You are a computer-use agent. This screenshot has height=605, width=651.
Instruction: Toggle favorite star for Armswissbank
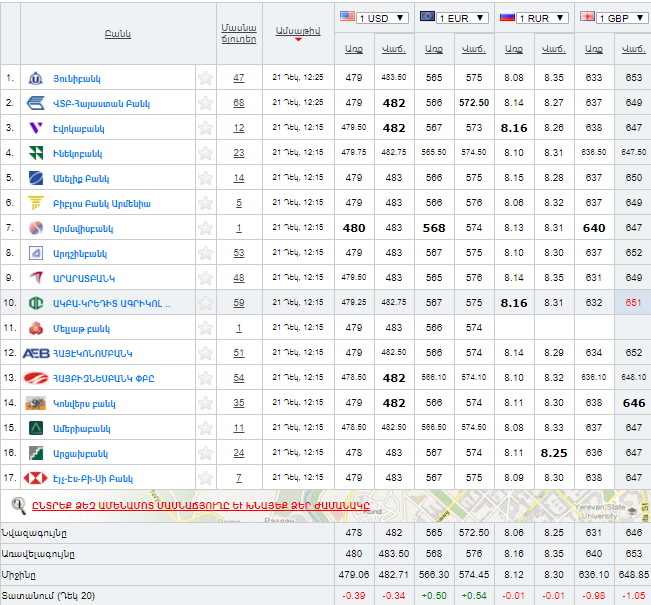(206, 228)
